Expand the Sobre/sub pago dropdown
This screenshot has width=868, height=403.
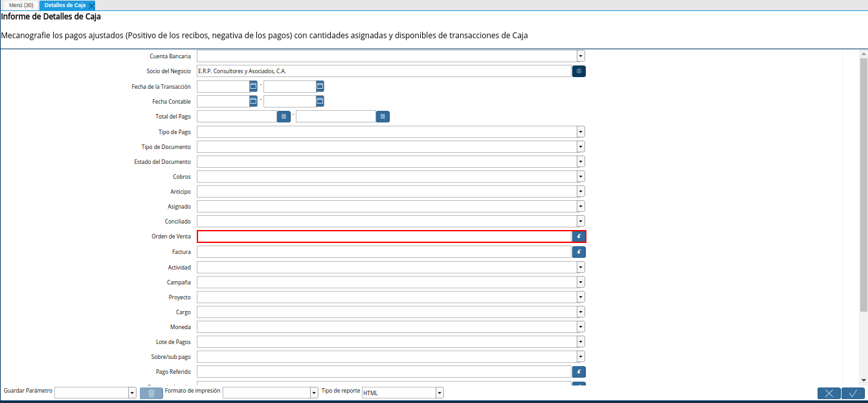581,356
